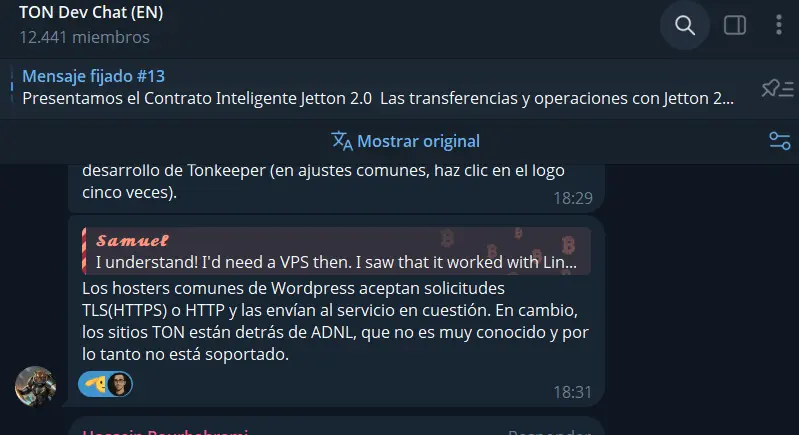
Task: Open Mensaje fijado #13 pinned header
Action: pos(93,76)
